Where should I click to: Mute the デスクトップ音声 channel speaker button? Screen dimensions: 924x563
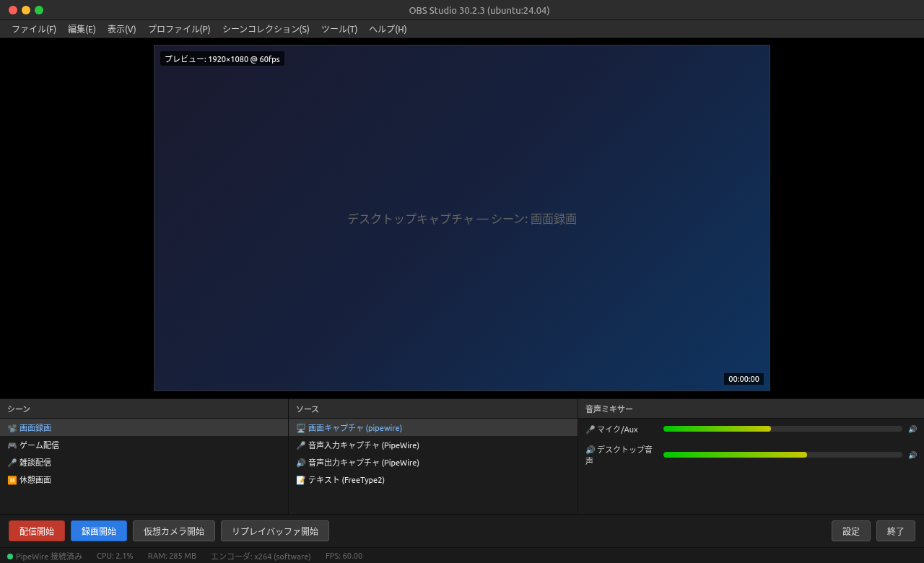(x=912, y=455)
